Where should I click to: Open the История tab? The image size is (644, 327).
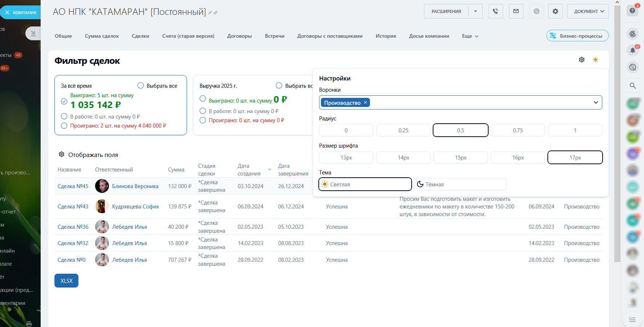386,36
